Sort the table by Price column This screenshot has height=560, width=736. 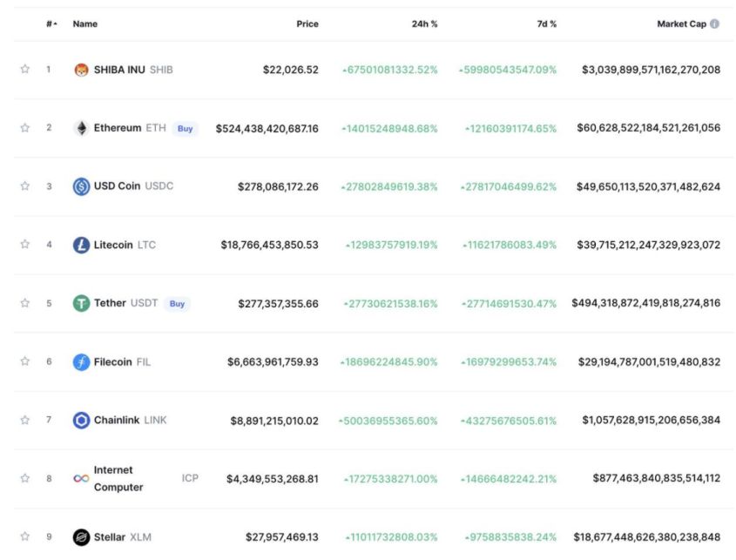coord(307,24)
